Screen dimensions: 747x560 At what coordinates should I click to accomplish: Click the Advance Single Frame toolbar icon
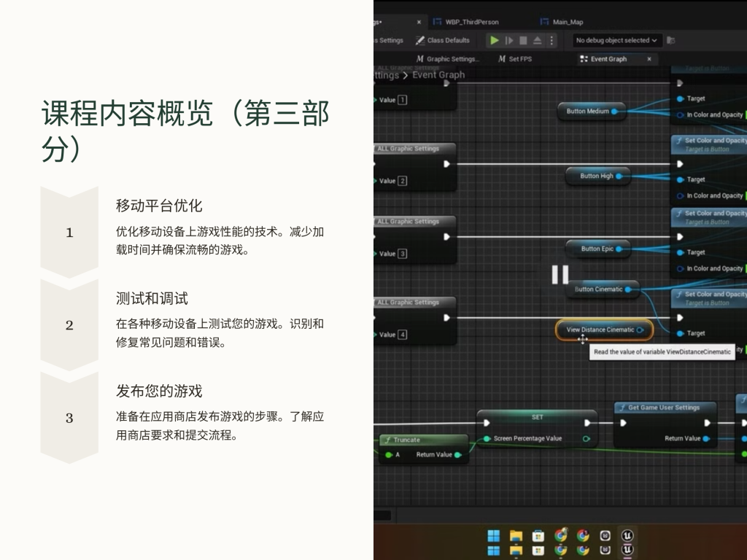[508, 41]
